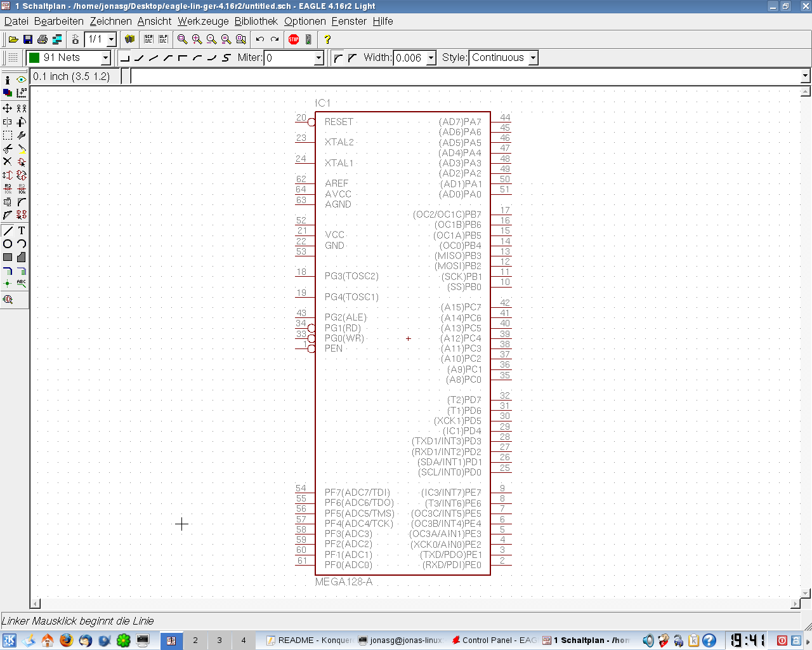
Task: Select the Show (eye) tool
Action: click(x=22, y=79)
